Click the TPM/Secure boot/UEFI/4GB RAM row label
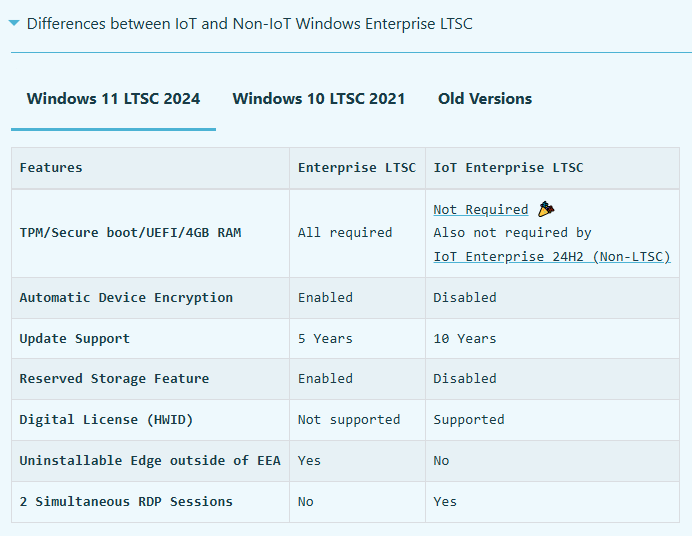The width and height of the screenshot is (692, 536). tap(130, 233)
